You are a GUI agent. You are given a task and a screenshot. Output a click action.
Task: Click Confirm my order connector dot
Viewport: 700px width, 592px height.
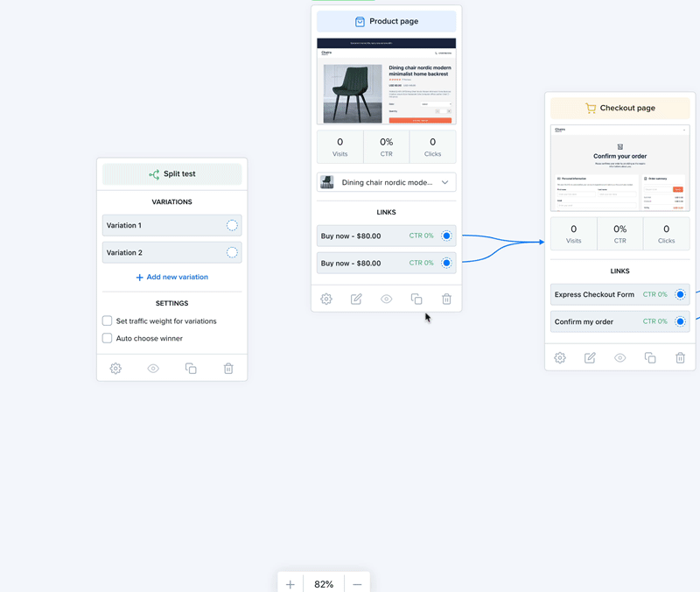point(680,321)
